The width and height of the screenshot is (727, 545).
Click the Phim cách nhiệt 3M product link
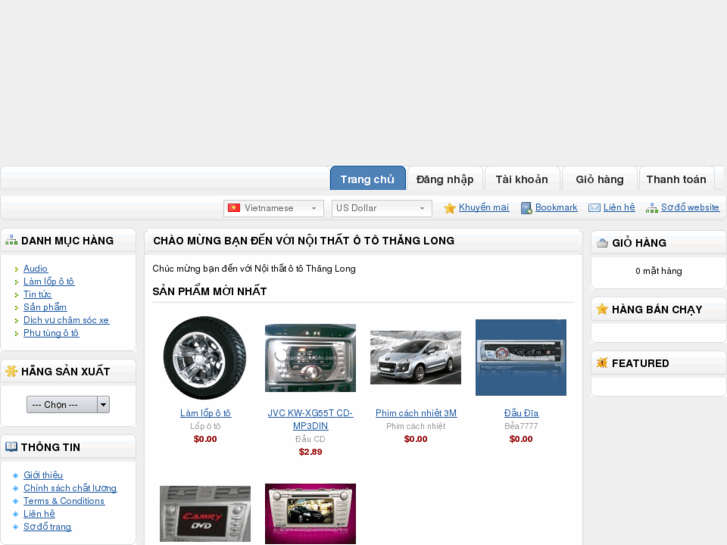(416, 413)
